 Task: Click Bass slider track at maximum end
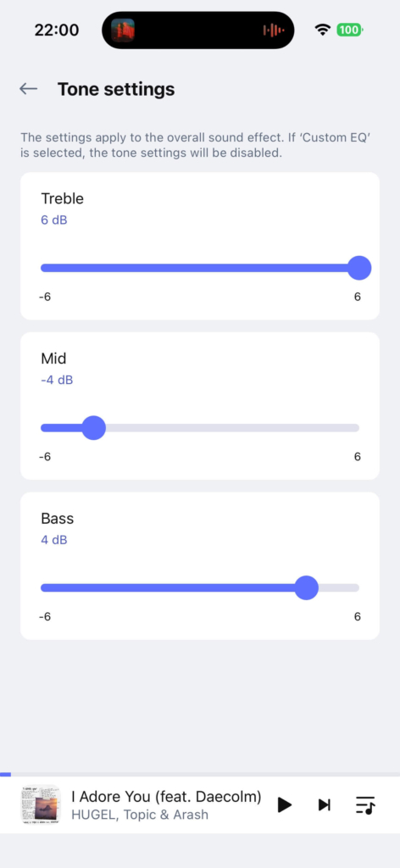[358, 588]
